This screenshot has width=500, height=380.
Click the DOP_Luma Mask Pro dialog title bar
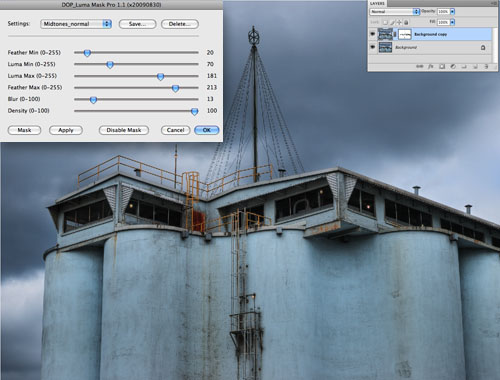(x=111, y=5)
